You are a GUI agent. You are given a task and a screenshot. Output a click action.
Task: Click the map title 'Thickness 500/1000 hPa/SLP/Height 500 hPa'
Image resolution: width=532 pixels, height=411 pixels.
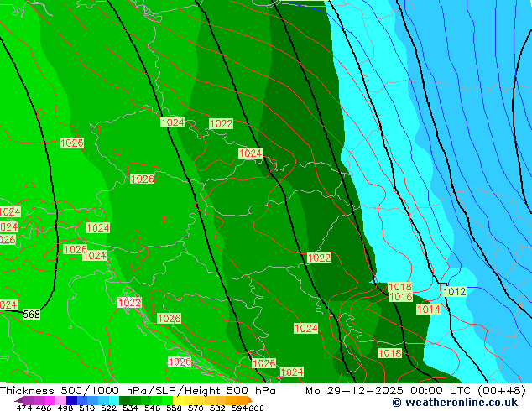(138, 391)
